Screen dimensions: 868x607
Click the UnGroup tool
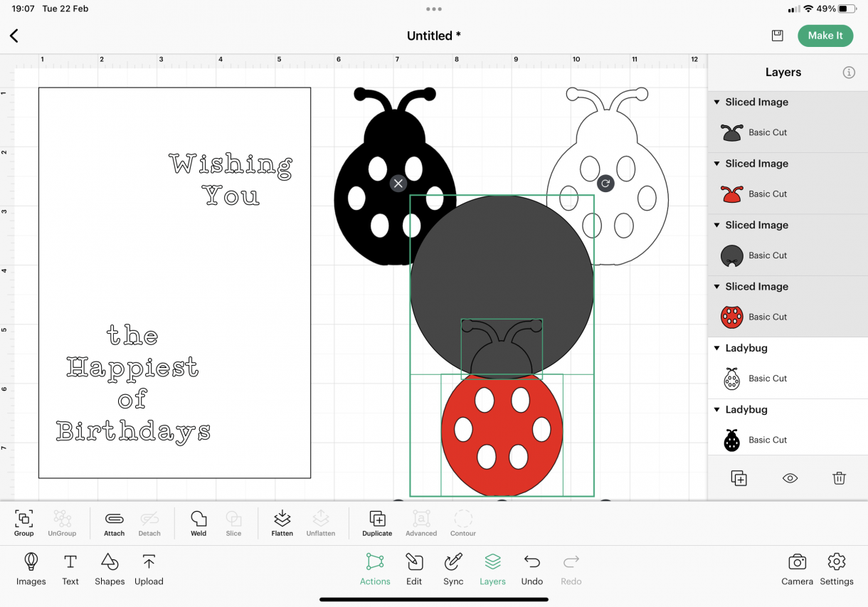pos(62,523)
